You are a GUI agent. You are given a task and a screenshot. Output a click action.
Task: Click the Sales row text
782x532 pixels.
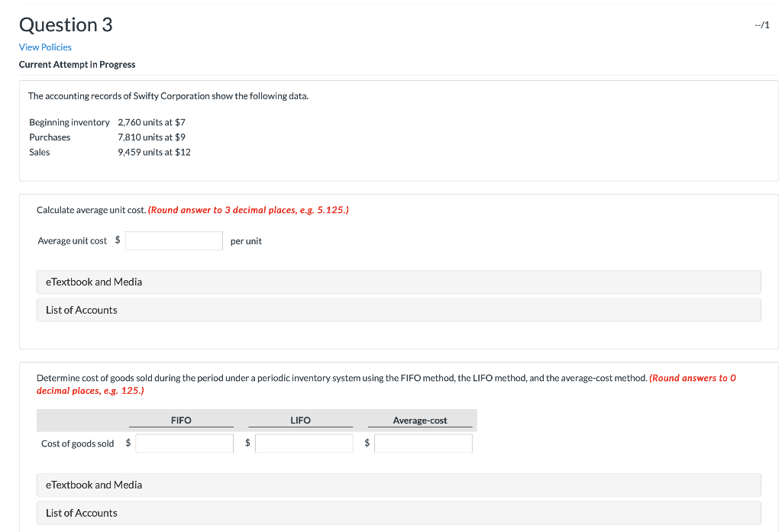[x=39, y=152]
